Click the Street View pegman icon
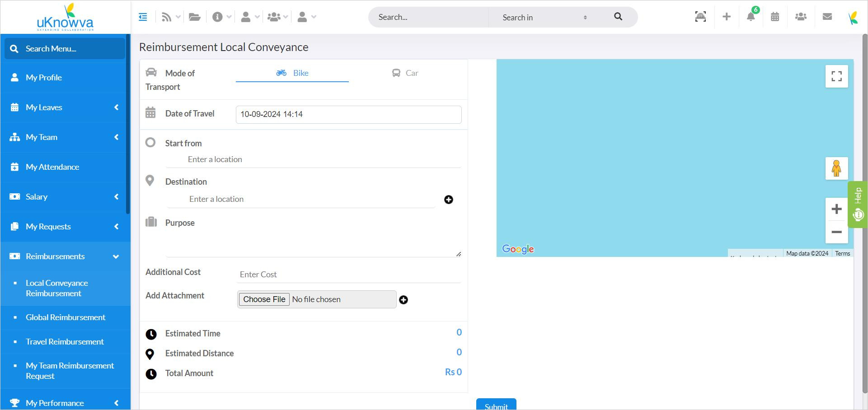868x410 pixels. pos(837,168)
